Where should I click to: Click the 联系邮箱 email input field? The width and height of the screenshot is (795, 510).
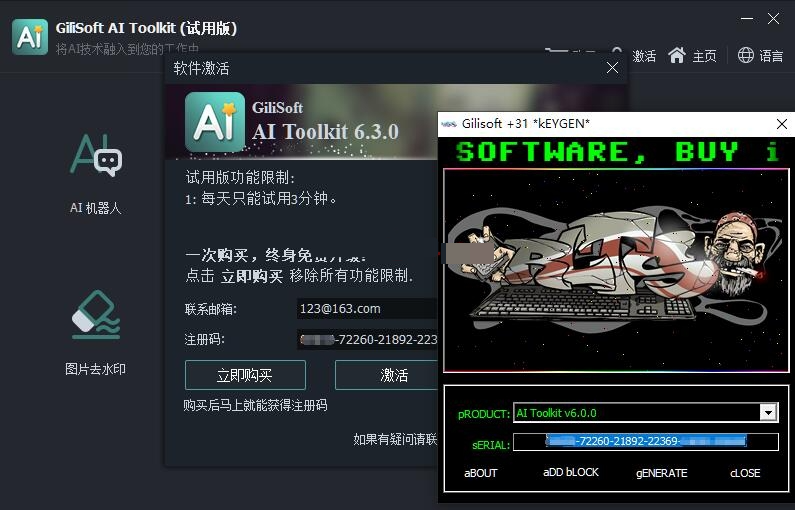367,309
